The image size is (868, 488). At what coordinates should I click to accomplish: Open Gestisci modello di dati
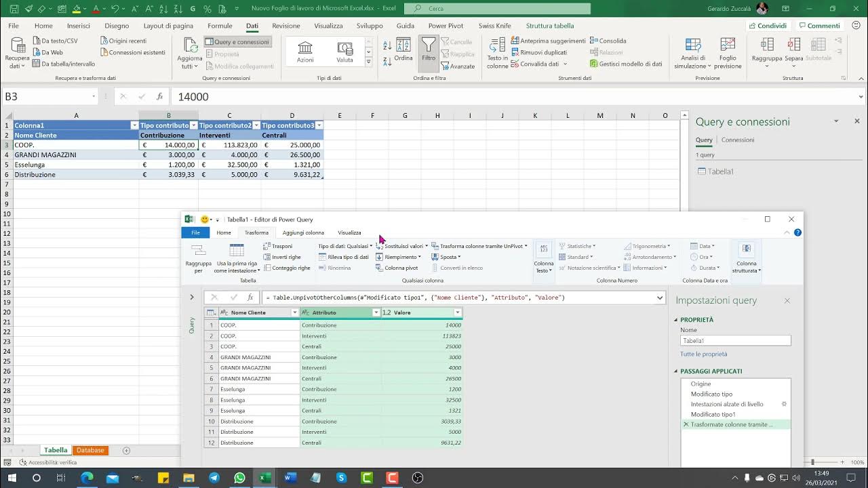(x=626, y=64)
